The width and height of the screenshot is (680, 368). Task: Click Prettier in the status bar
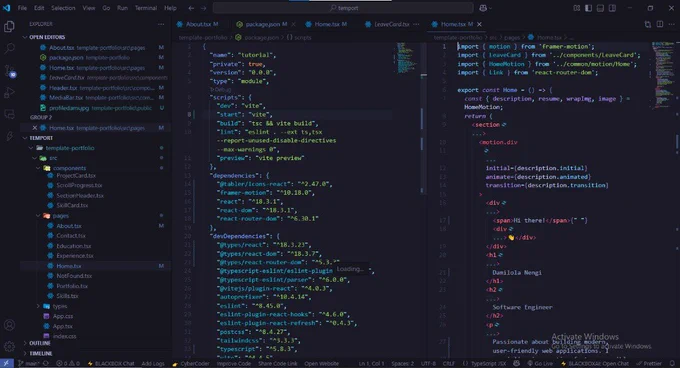click(x=649, y=363)
